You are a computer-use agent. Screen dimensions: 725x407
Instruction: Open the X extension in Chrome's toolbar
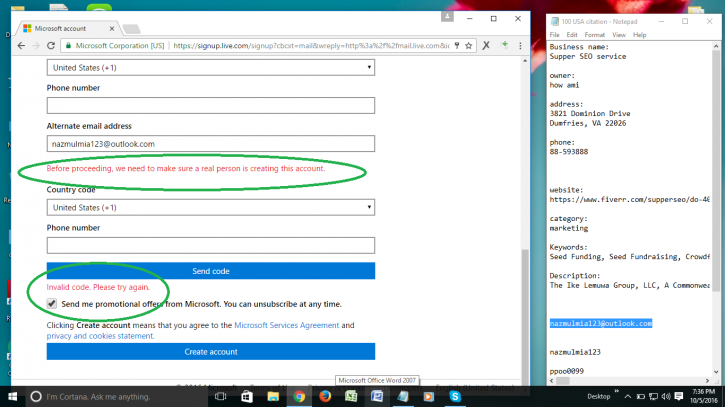(x=486, y=45)
